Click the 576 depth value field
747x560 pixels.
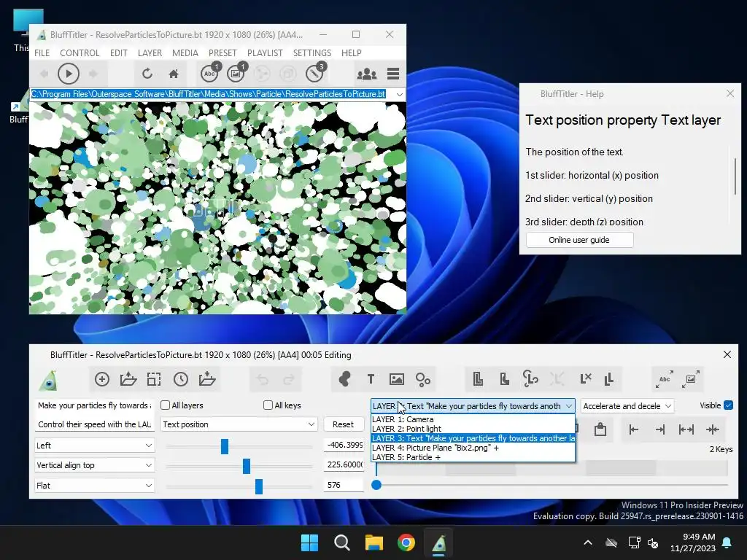point(344,485)
